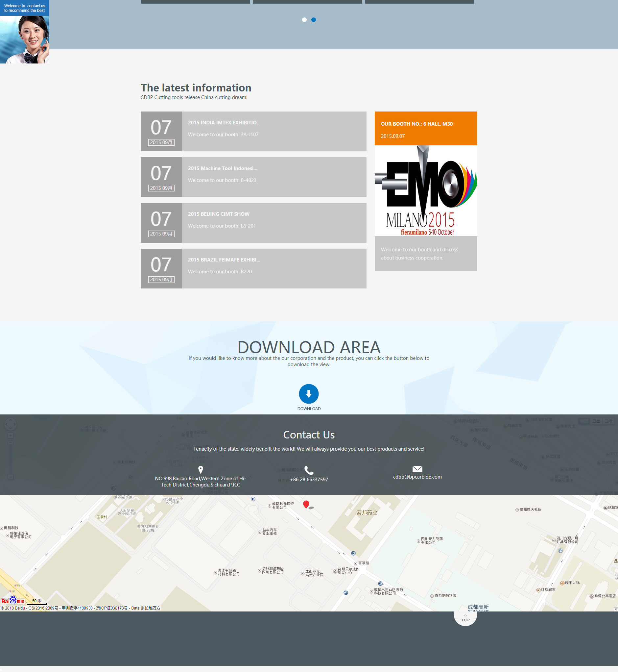Click the map zoom-in plus button
Image resolution: width=618 pixels, height=672 pixels.
click(x=11, y=436)
